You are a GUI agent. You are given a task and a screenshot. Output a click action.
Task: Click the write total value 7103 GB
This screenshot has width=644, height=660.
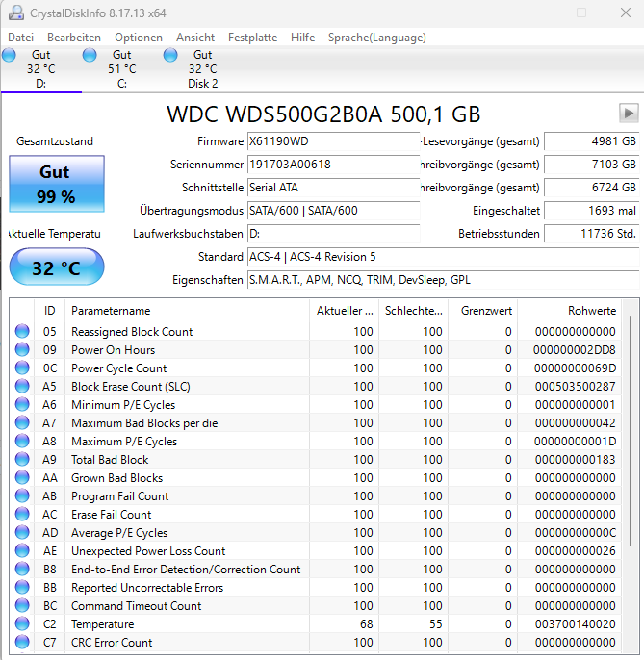click(x=592, y=165)
